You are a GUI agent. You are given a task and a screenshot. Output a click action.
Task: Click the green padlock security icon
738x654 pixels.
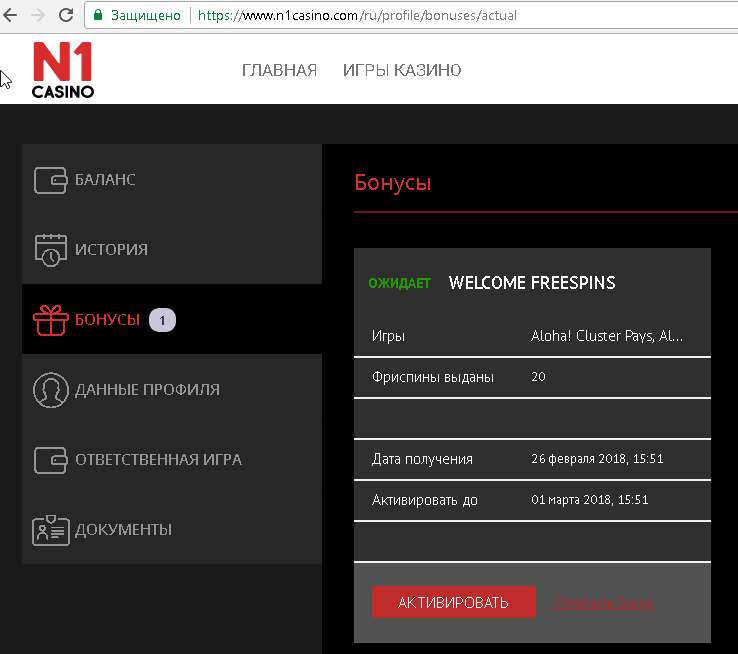point(98,15)
